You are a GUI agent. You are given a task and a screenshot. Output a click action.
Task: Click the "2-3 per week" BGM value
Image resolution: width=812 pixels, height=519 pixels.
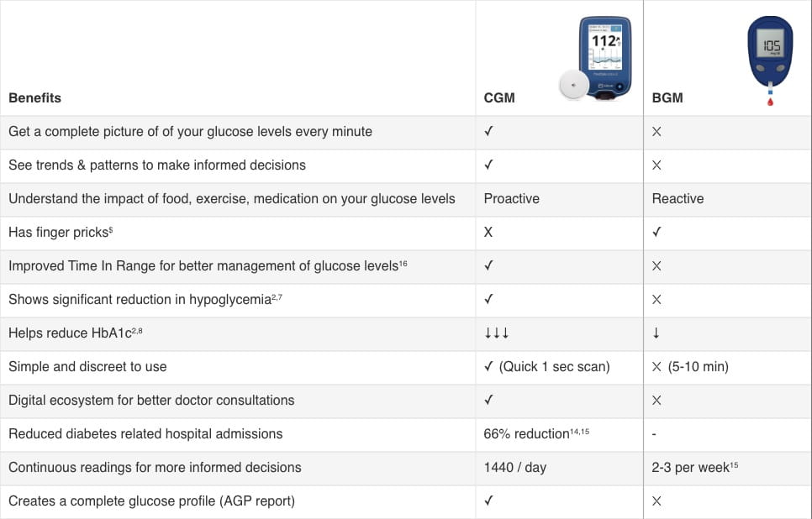point(690,467)
